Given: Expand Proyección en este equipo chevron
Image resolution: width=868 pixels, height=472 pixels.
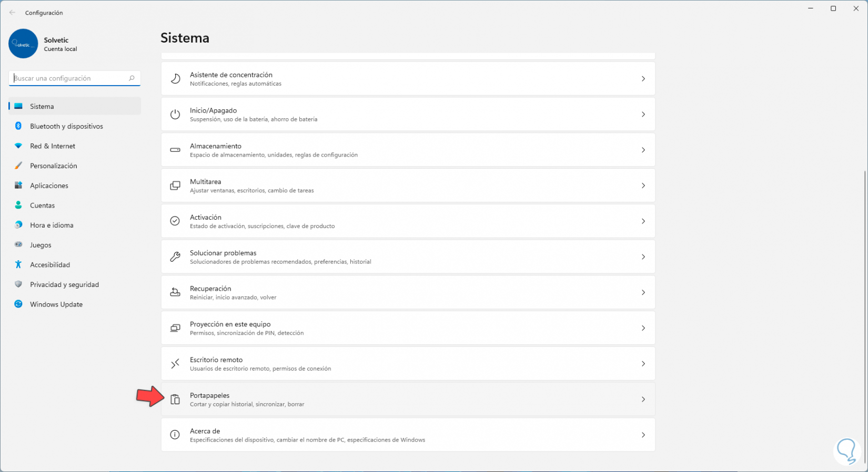Looking at the screenshot, I should 643,328.
